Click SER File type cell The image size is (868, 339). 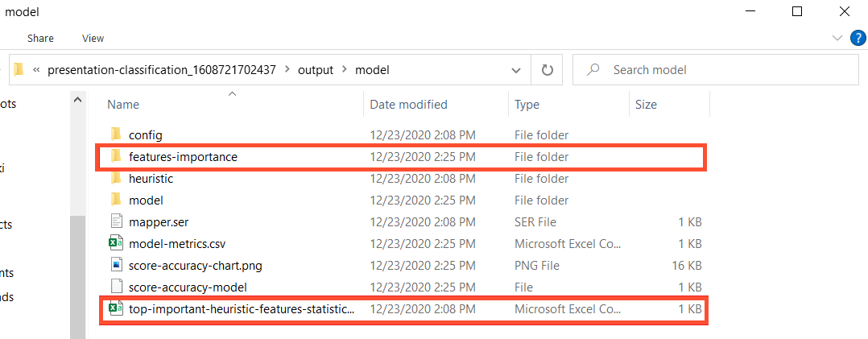coord(535,222)
